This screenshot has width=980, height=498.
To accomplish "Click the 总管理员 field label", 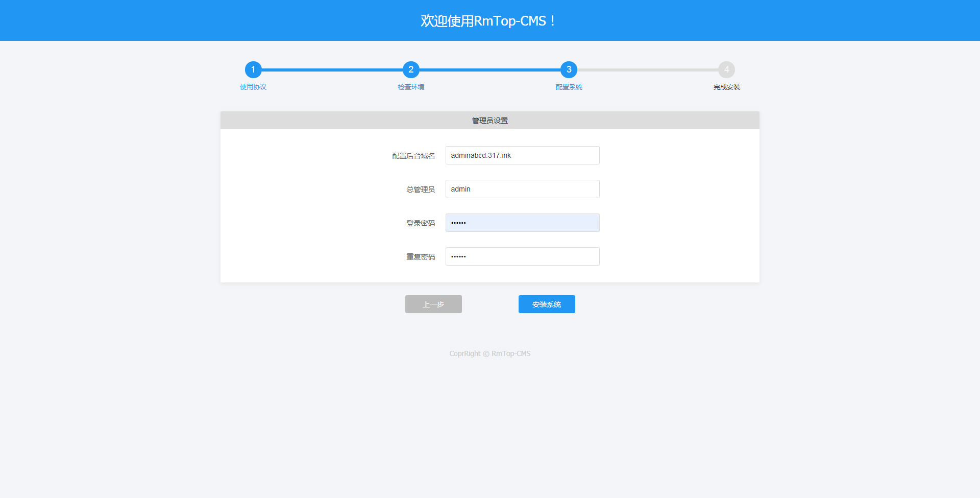I will pos(421,189).
